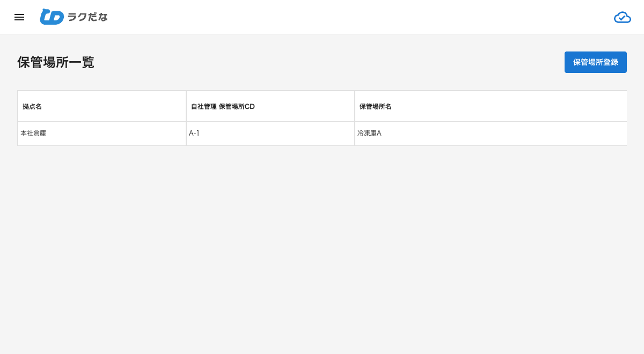Viewport: 644px width, 354px height.
Task: Click the cloud sync status icon
Action: point(623,17)
